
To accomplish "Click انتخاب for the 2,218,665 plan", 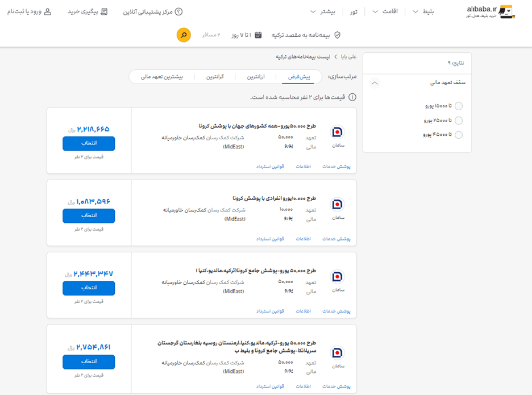I will [89, 144].
